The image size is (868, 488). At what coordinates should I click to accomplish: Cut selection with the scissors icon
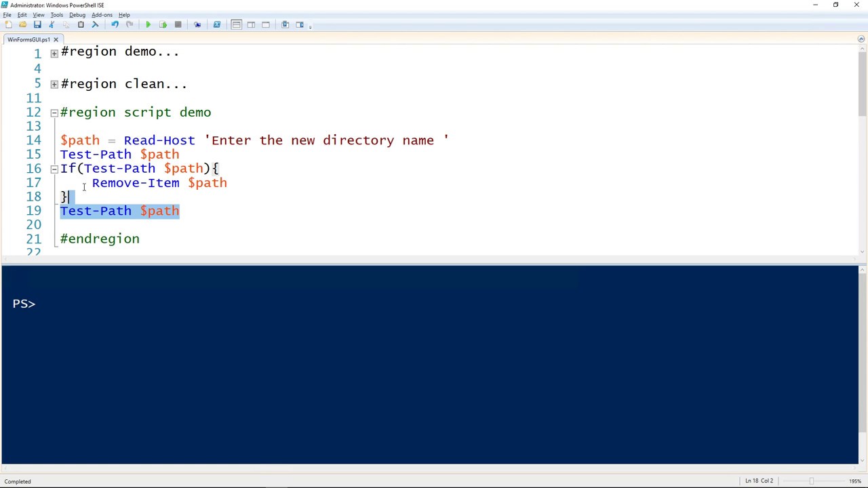(52, 24)
